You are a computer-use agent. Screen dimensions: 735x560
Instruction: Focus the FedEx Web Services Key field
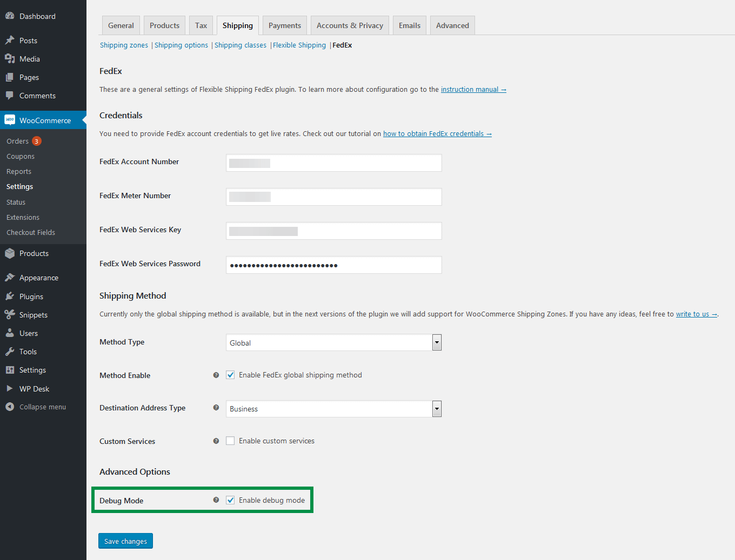coord(333,231)
